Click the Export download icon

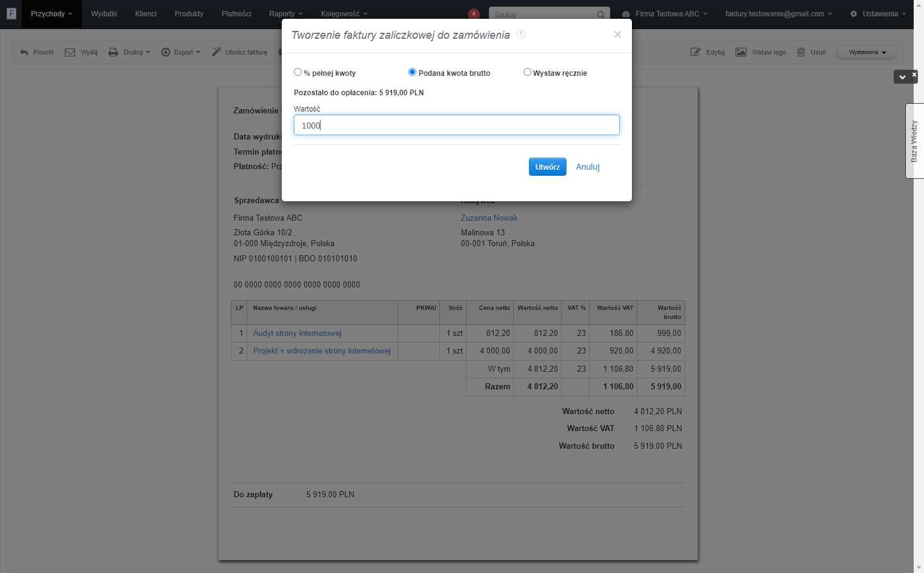click(165, 52)
